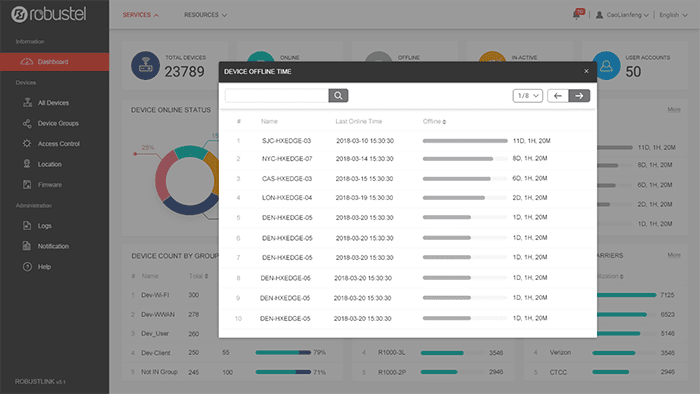Screen dimensions: 700x394
Task: Click the More link in carriers panel
Action: click(x=674, y=255)
